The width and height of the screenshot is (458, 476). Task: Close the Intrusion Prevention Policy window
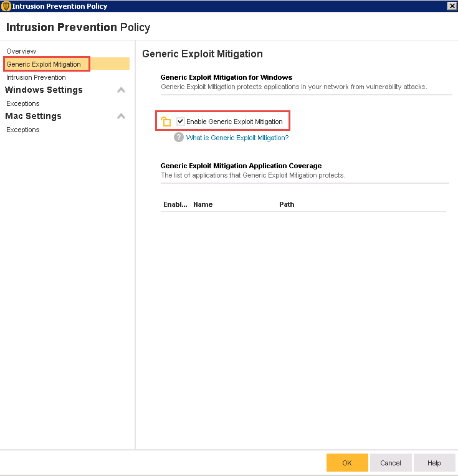tap(452, 6)
